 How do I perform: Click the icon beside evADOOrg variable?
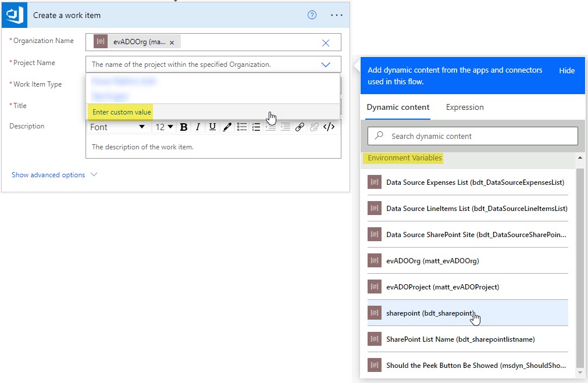(x=374, y=260)
